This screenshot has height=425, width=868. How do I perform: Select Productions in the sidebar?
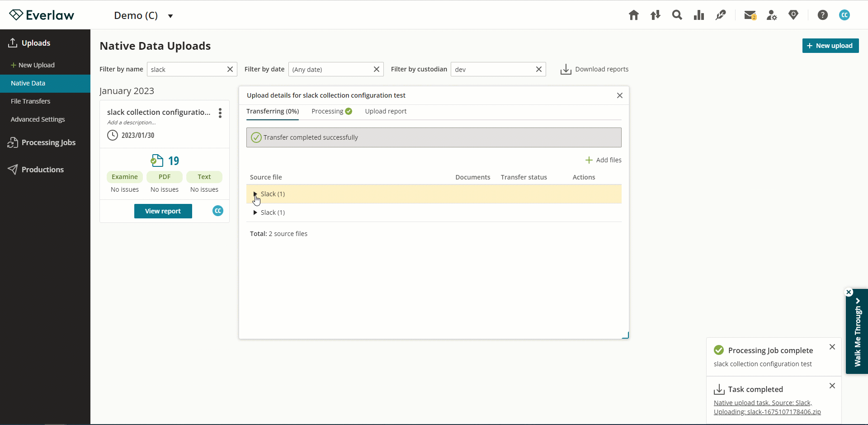(43, 169)
